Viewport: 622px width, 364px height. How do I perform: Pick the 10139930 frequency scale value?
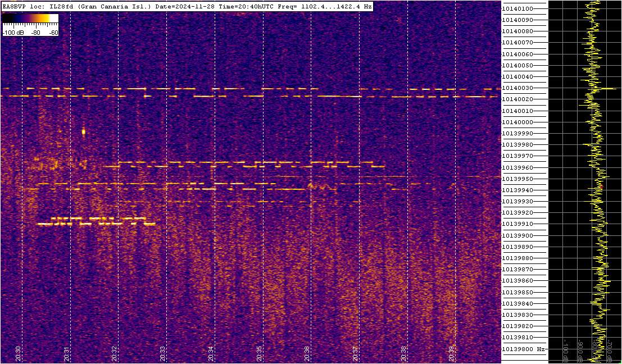pyautogui.click(x=517, y=202)
